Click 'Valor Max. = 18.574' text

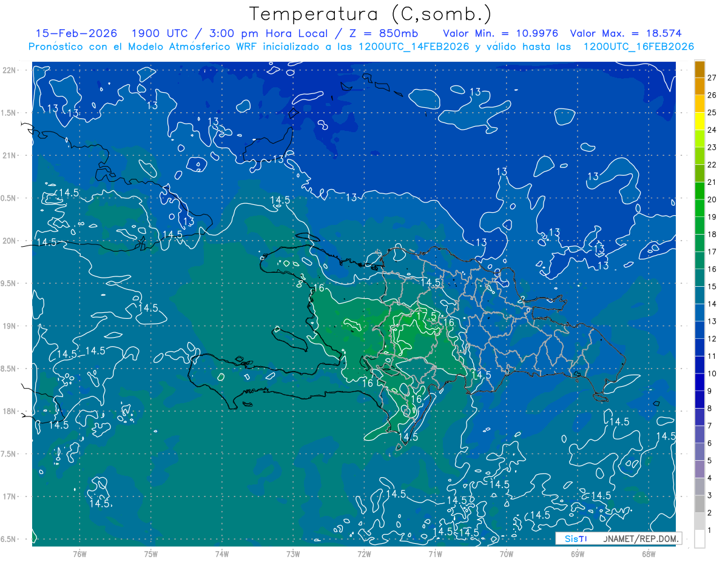(625, 33)
